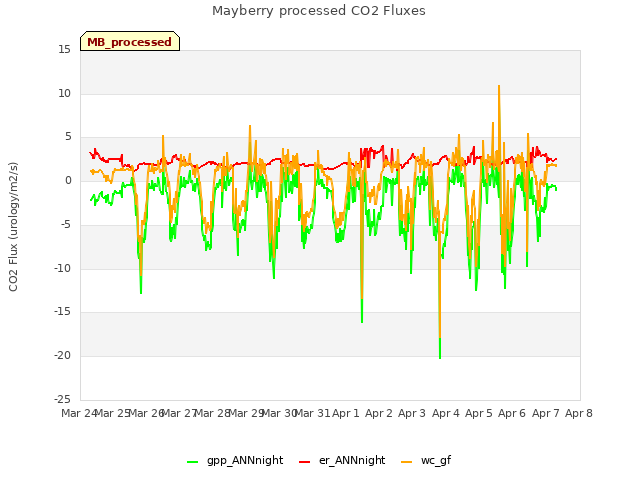The image size is (640, 480).
Task: Click the x-axis label Apr 5
Action: click(479, 413)
